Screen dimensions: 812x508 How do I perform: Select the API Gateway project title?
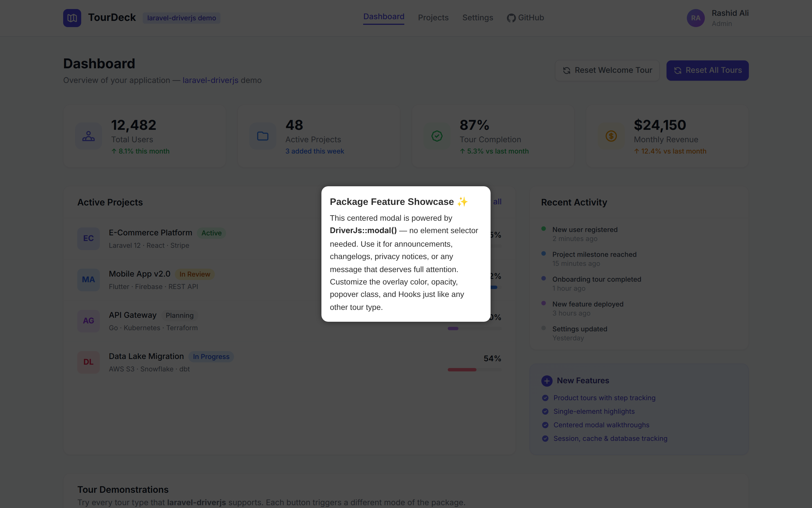click(133, 315)
